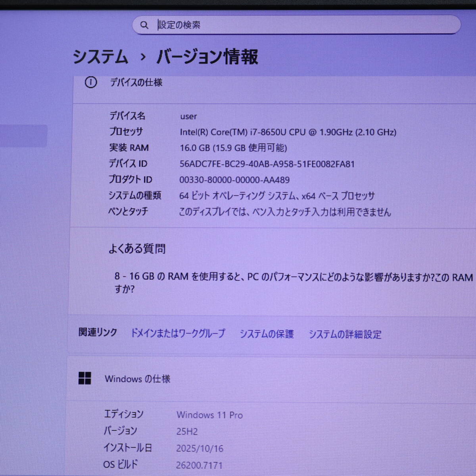Select the processor text i7-8650U CPU
This screenshot has width=476, height=476.
click(x=278, y=132)
